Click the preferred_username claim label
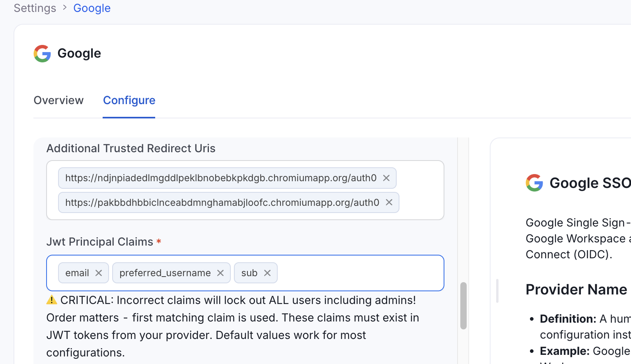631x364 pixels. (x=165, y=273)
